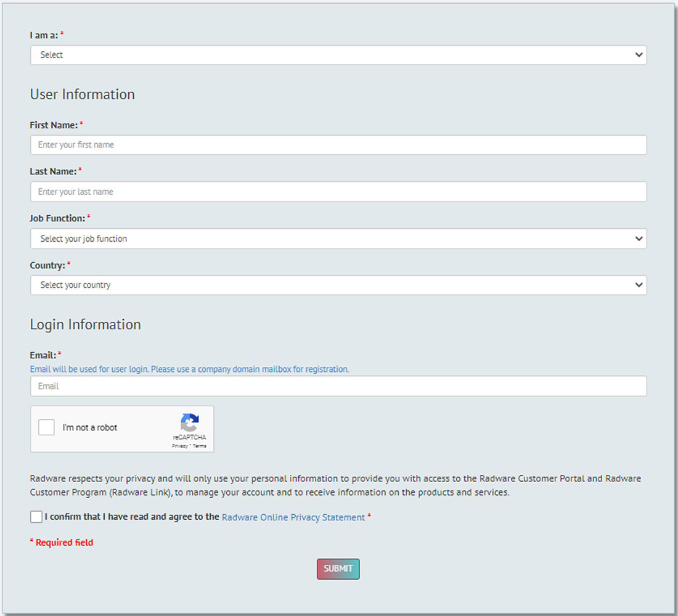Click the "First Name:" field label

[x=54, y=125]
